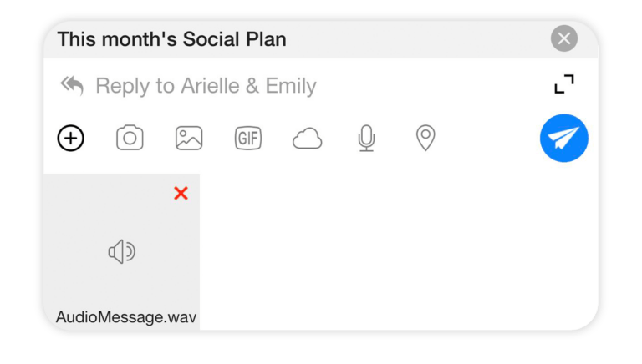Click the This month's Social Plan title
Screen dimensions: 642x364
(171, 38)
